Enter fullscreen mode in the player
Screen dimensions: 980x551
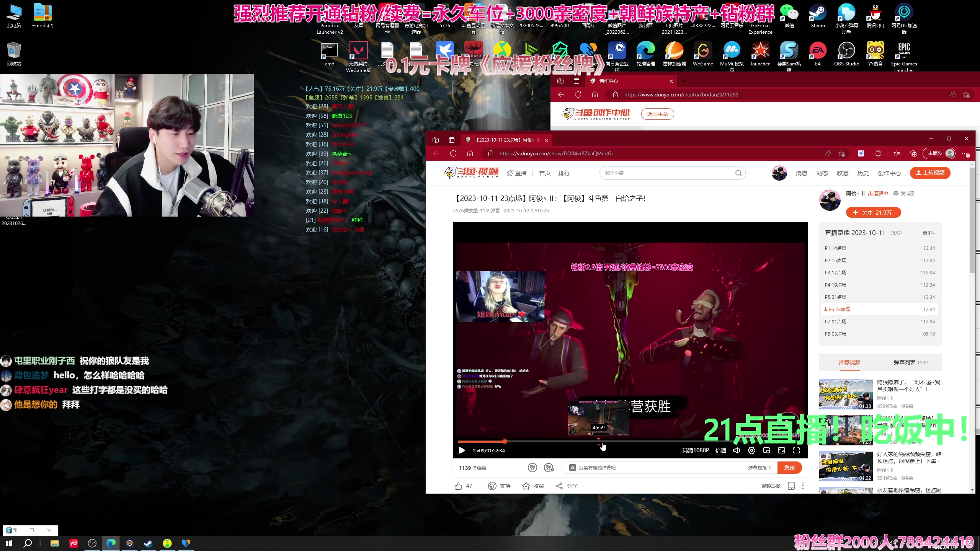[x=796, y=450]
